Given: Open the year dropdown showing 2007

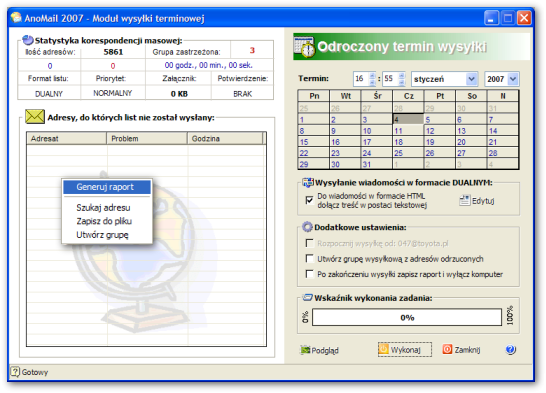Looking at the screenshot, I should tap(513, 79).
